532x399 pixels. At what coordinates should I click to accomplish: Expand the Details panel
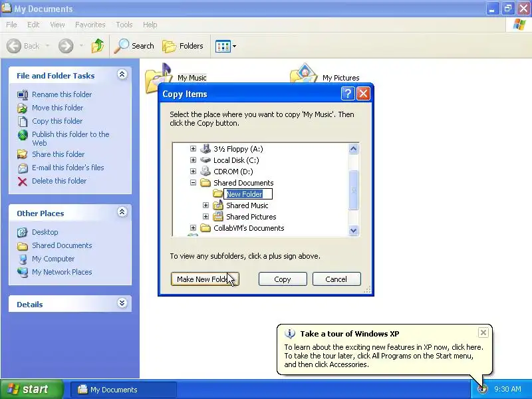click(x=122, y=303)
